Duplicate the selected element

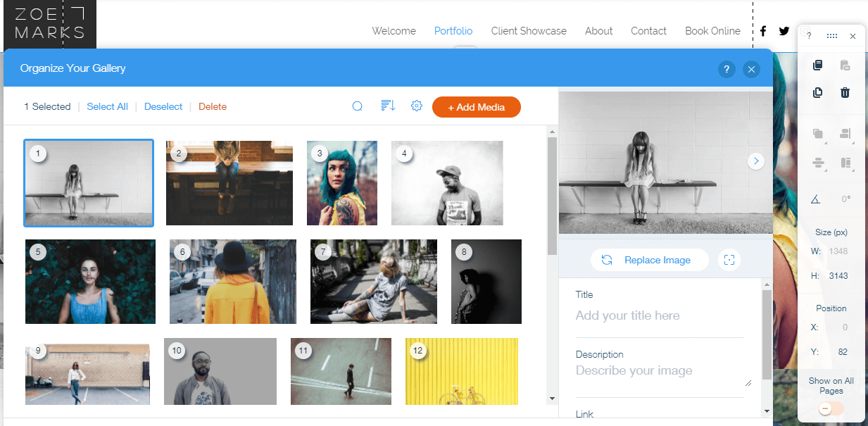coord(817,92)
